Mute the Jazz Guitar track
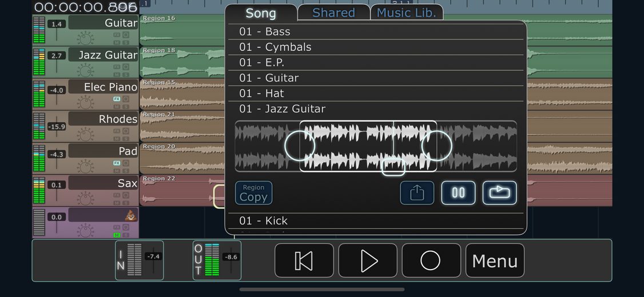 [117, 75]
